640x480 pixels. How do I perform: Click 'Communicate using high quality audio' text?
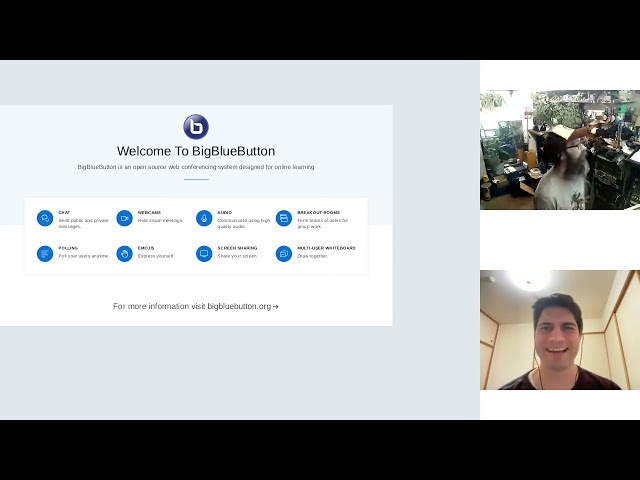click(244, 223)
